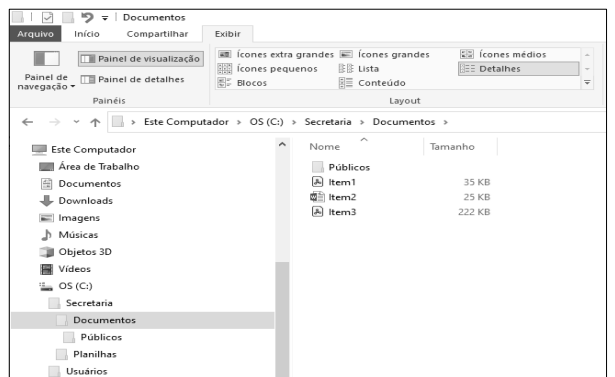Viewport: 615px width, 377px height.
Task: Choose Ícones grandes layout
Action: (385, 54)
